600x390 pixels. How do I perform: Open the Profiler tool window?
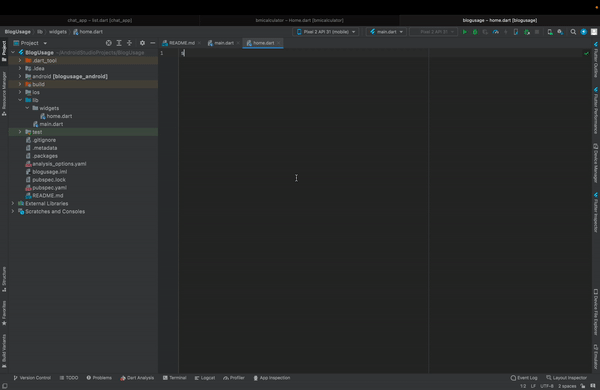click(234, 378)
